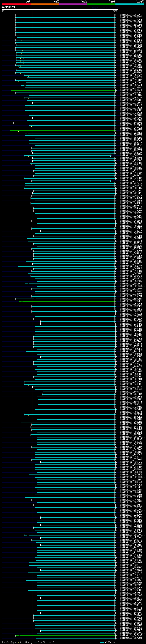146x644 pixels.
Task: Select the UniRef100_C5GXZ7 label
Action: (x=131, y=75)
